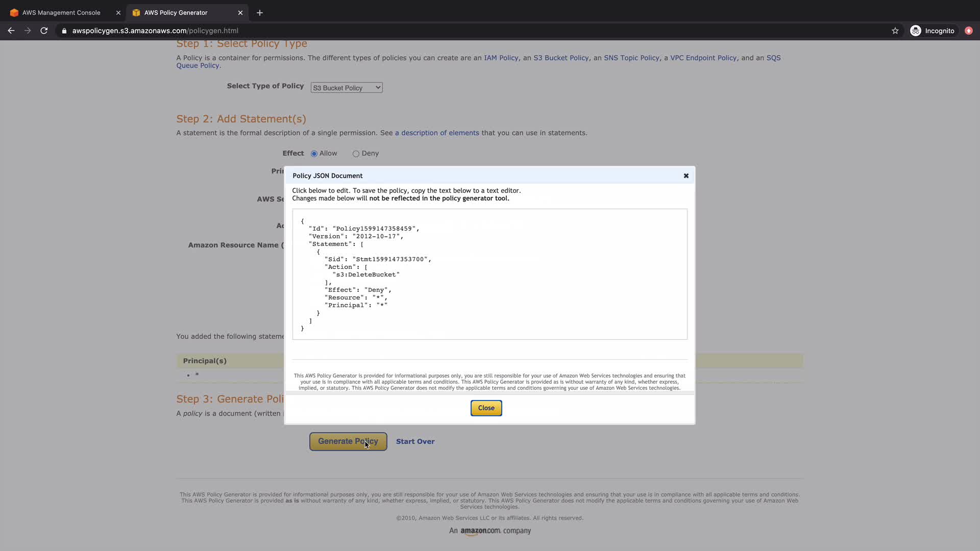Click the Generate Policy button

(x=348, y=441)
